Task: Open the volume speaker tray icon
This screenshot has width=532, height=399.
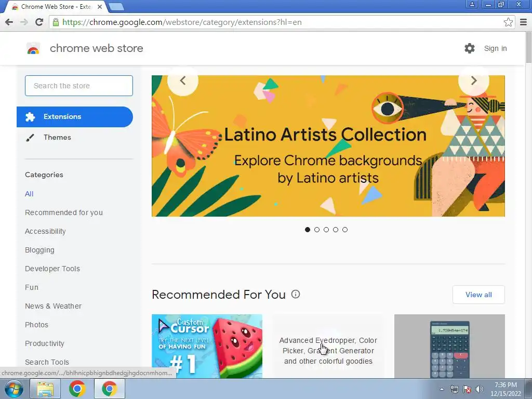Action: point(480,389)
